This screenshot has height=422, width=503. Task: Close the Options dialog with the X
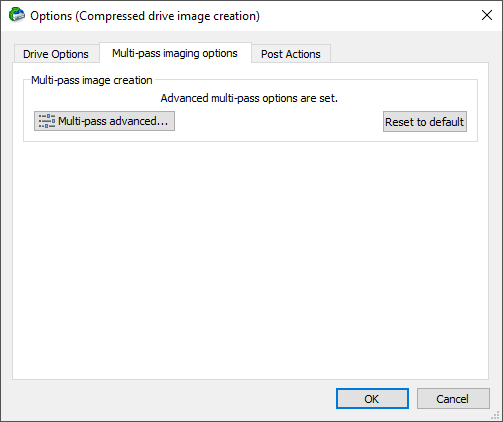click(487, 15)
